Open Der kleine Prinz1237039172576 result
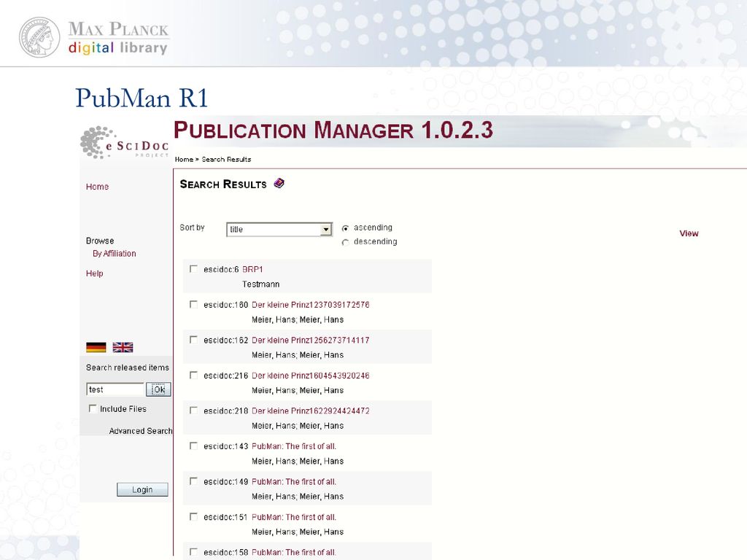Viewport: 747px width, 560px height. 311,305
